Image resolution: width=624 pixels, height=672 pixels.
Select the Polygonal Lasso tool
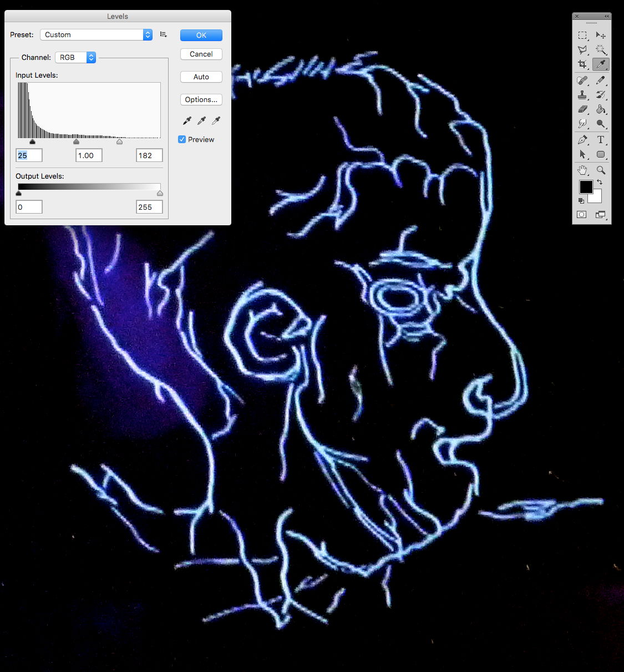point(582,50)
